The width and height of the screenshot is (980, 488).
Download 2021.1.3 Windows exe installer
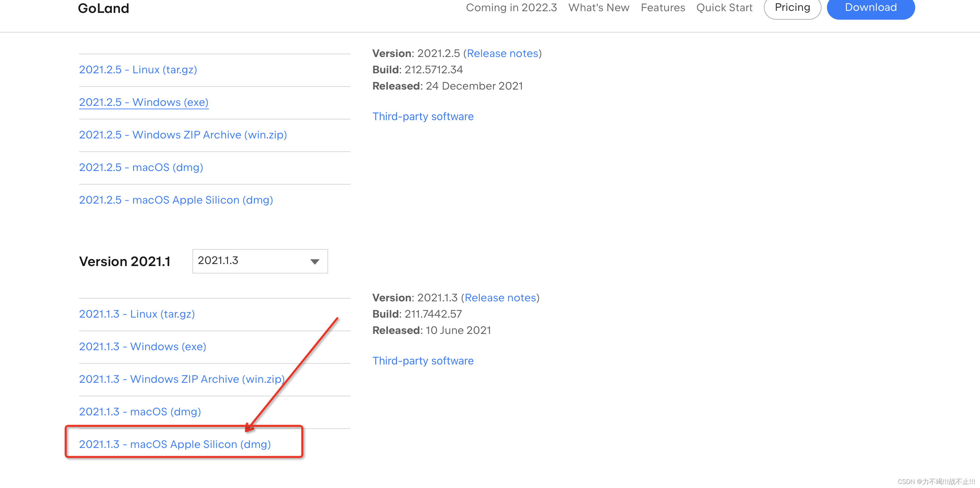[142, 346]
